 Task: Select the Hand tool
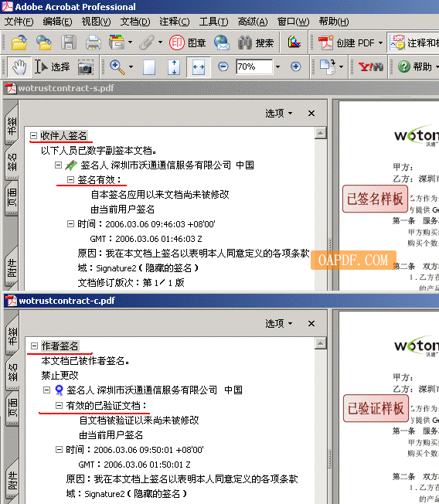tap(19, 66)
